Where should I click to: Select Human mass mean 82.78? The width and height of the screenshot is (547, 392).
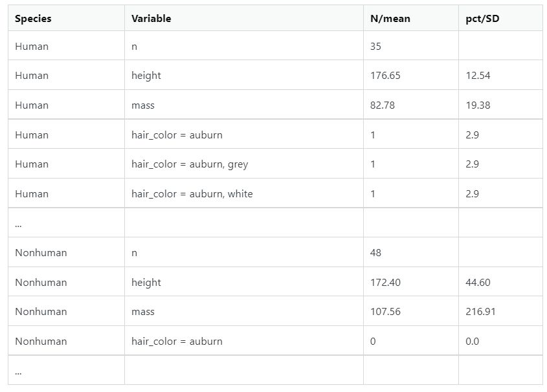tap(383, 105)
